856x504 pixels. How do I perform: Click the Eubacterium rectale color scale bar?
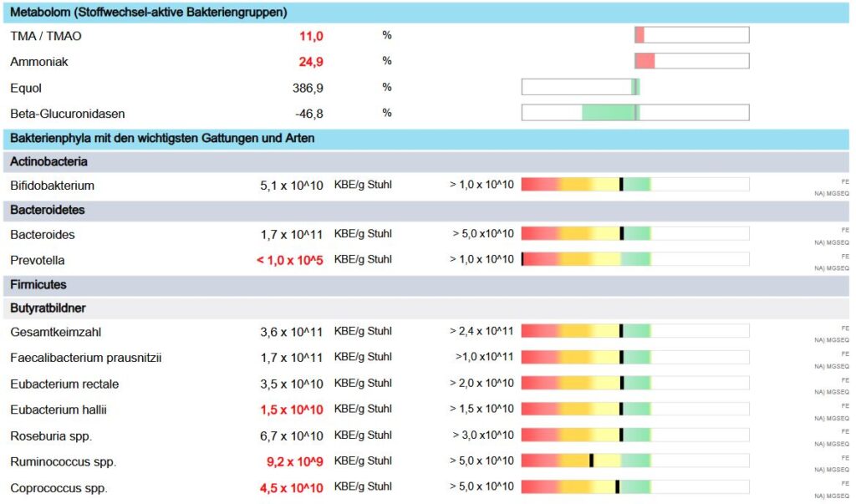(634, 384)
